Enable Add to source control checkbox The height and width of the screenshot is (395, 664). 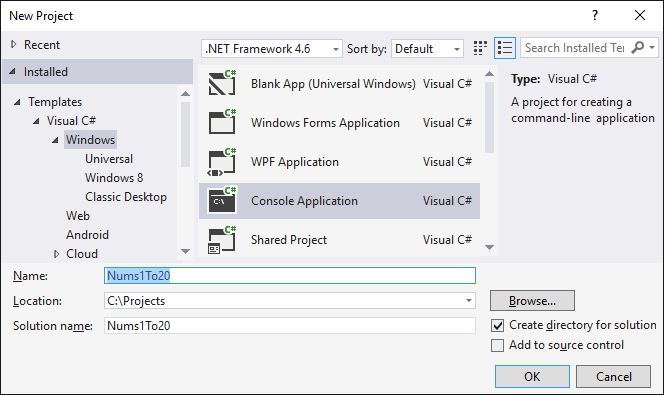[x=498, y=345]
